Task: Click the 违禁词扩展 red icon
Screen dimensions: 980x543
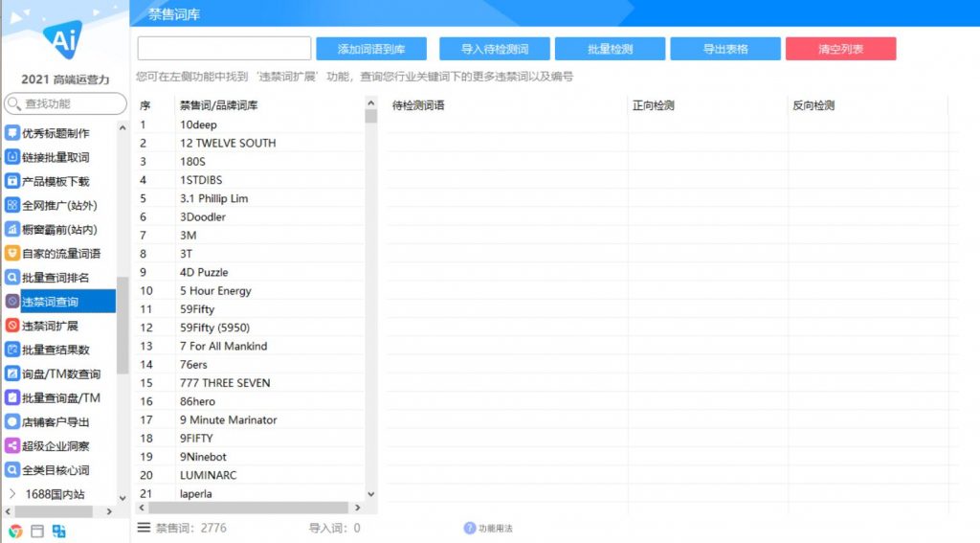Action: click(x=11, y=326)
